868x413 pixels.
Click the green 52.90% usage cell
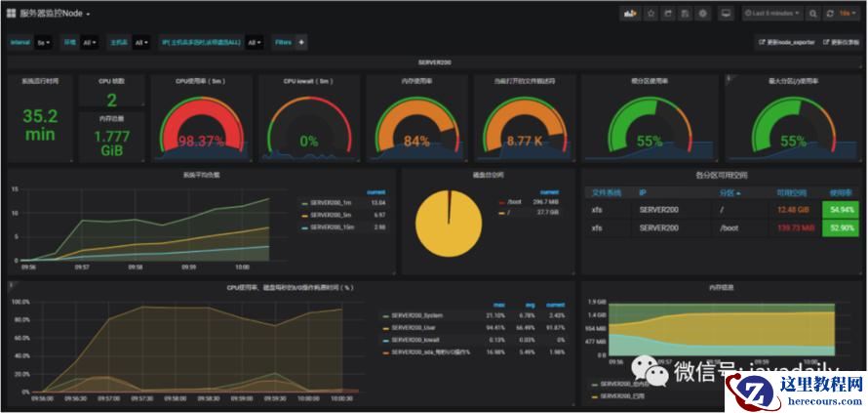(840, 227)
